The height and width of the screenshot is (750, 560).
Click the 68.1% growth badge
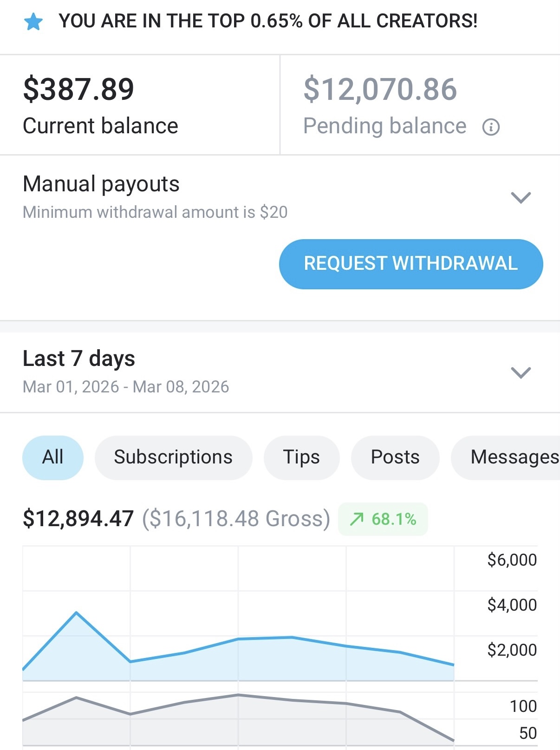[383, 519]
